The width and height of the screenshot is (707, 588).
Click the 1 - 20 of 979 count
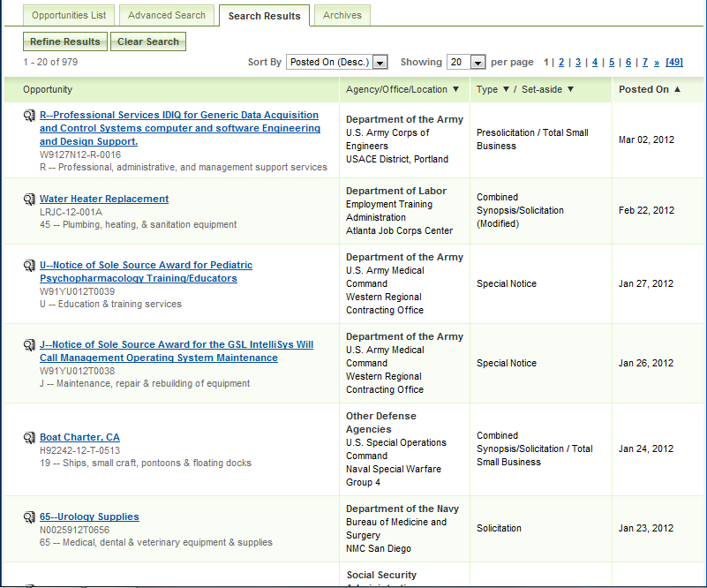(x=50, y=62)
